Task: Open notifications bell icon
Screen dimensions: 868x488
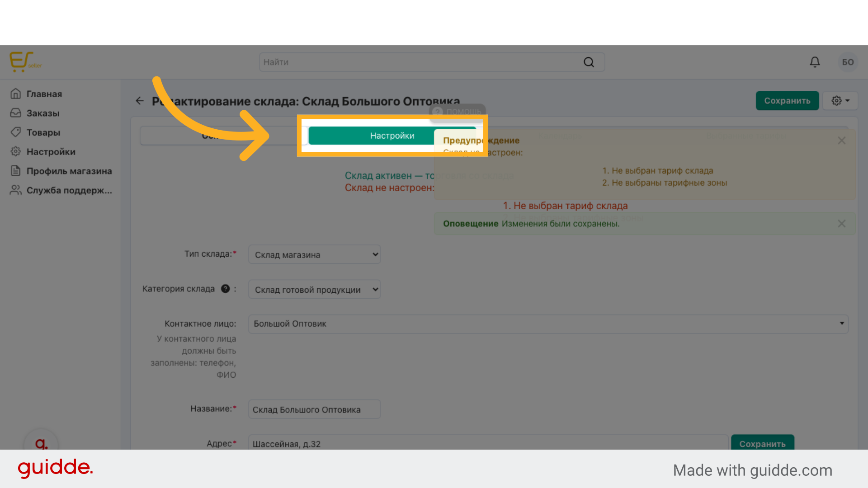Action: (815, 62)
